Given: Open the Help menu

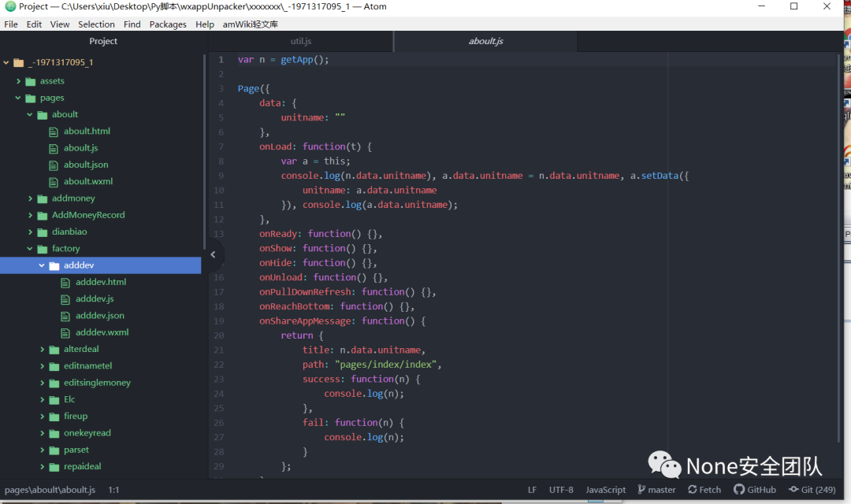Looking at the screenshot, I should [205, 24].
